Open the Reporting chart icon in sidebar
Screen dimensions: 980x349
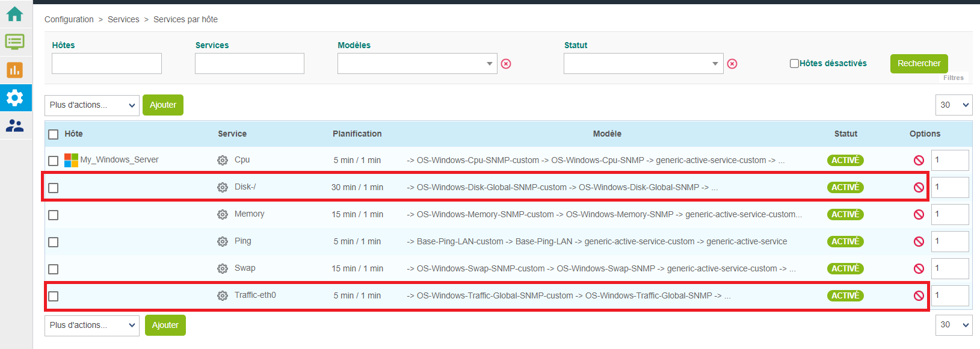(14, 70)
